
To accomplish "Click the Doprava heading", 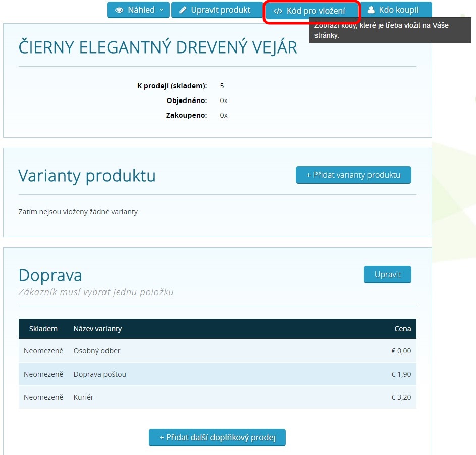I will click(x=50, y=276).
